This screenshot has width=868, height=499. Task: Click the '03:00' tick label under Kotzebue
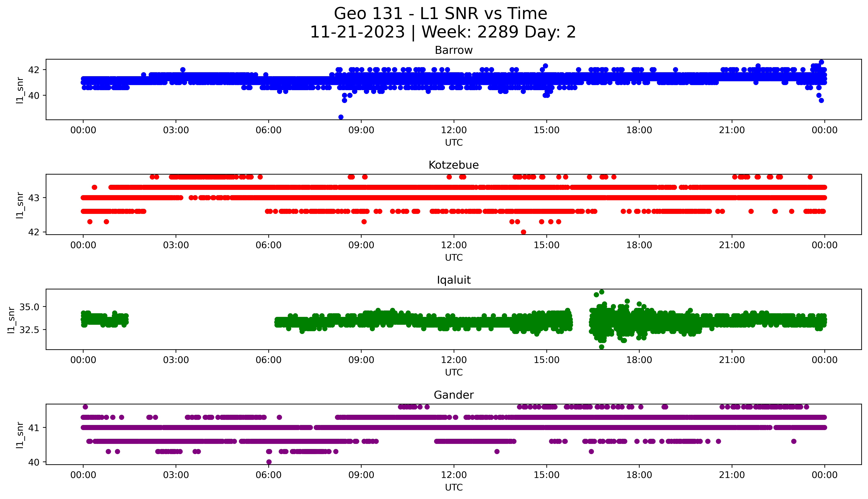click(176, 245)
